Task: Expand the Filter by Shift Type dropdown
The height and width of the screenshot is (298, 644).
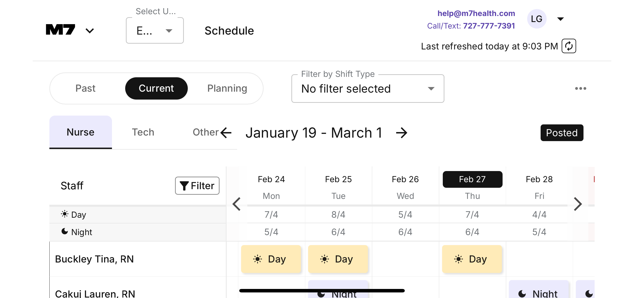Action: click(x=367, y=89)
